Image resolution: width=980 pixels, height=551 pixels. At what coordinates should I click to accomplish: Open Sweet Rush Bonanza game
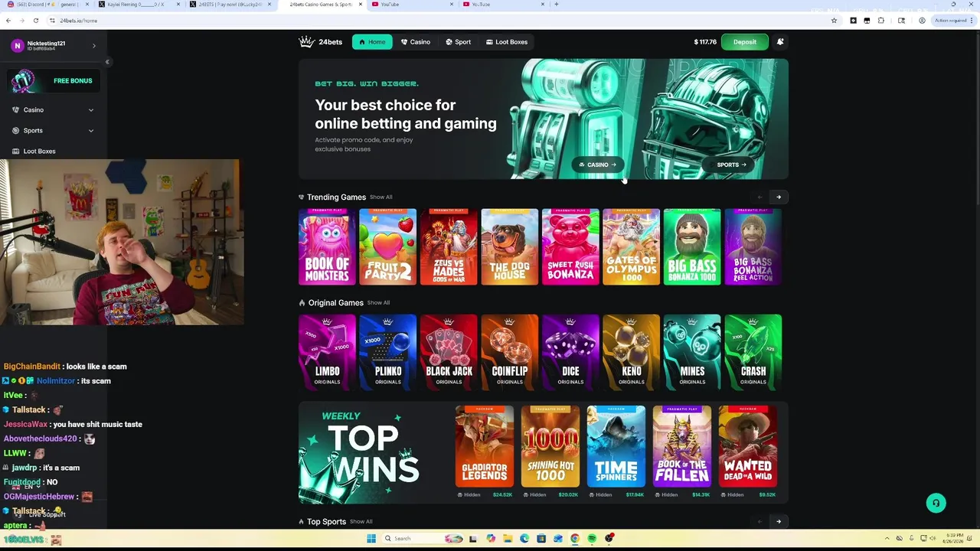click(x=570, y=246)
